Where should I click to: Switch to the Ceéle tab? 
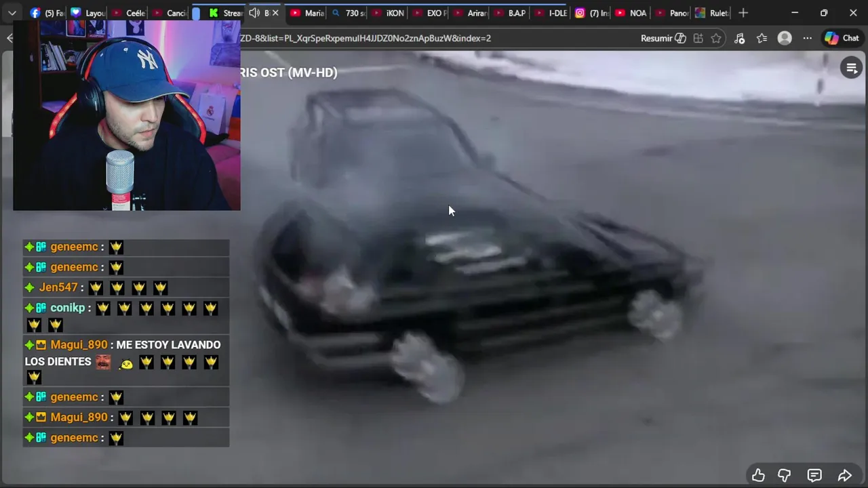tap(128, 13)
